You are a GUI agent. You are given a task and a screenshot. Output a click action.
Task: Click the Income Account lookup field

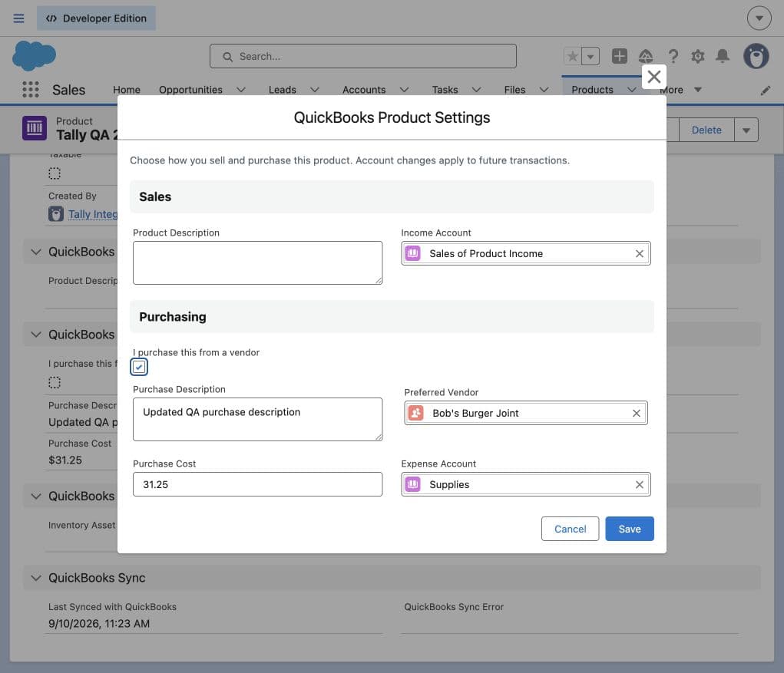[525, 253]
